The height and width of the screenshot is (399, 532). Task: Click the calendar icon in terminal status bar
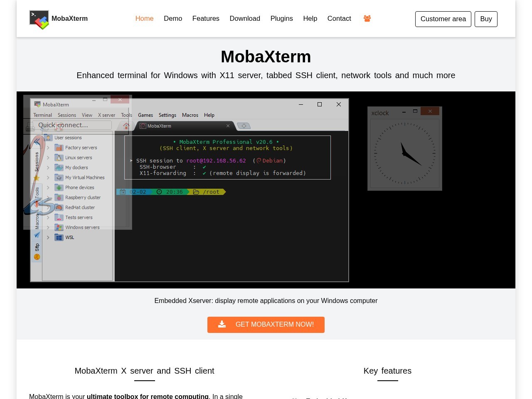click(x=123, y=192)
